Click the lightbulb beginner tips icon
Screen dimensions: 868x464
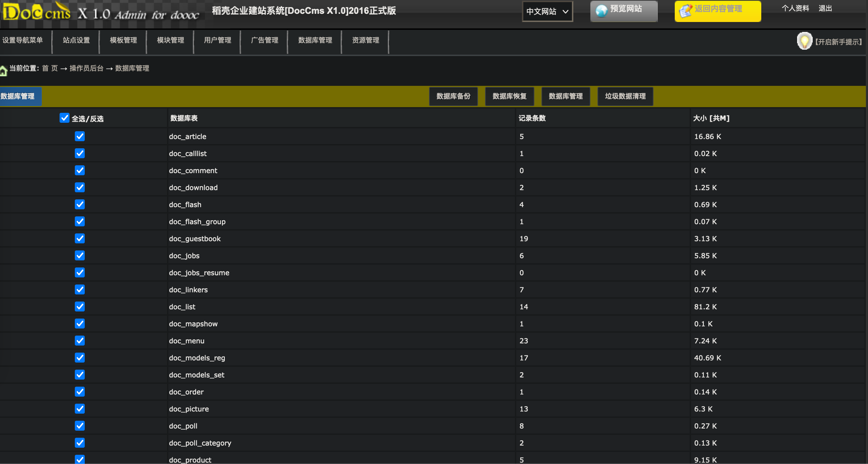pos(804,41)
